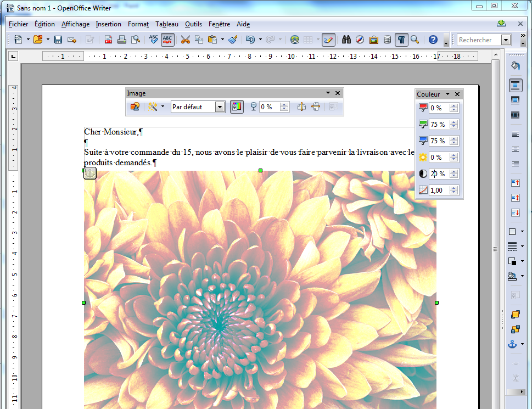Click the Open file folder icon
The width and height of the screenshot is (532, 409).
(38, 40)
